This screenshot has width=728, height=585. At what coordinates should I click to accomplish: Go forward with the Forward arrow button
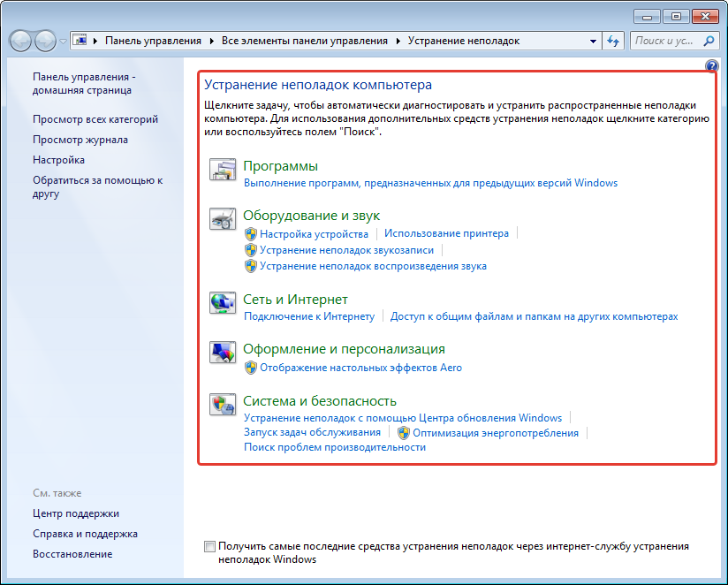(x=46, y=41)
